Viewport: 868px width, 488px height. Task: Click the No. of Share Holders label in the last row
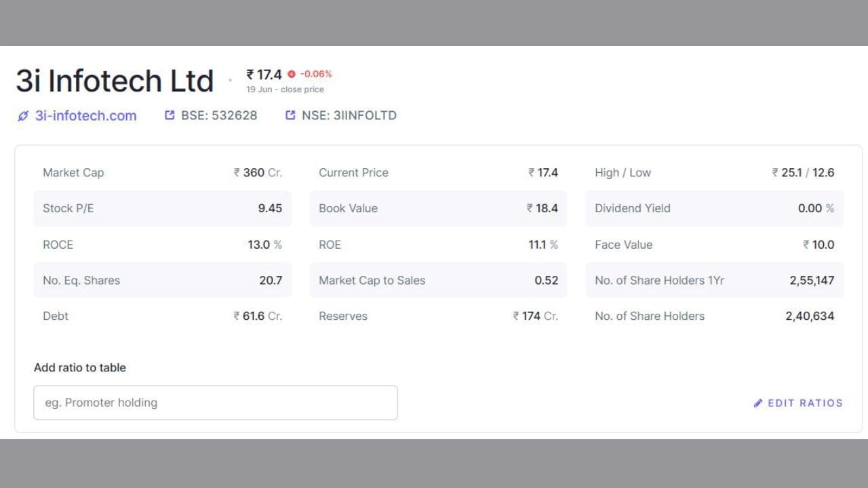650,317
